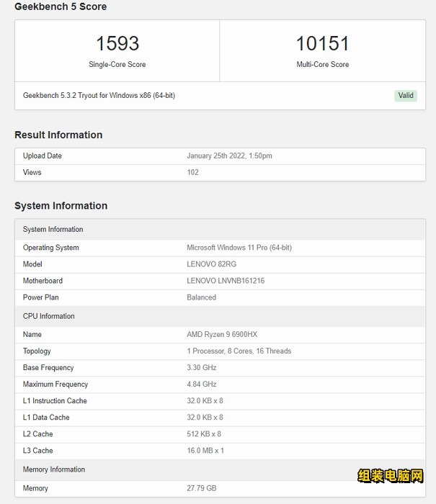The height and width of the screenshot is (504, 436).
Task: Select motherboard value 'LENOVO LNVNB161216'
Action: 226,281
